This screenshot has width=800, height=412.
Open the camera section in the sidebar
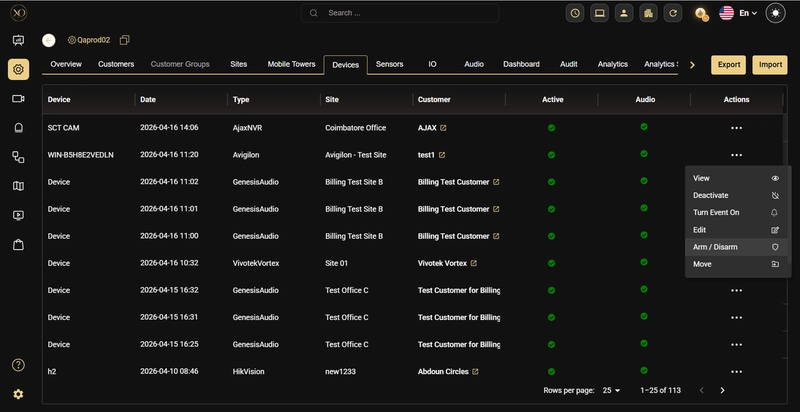click(x=18, y=98)
